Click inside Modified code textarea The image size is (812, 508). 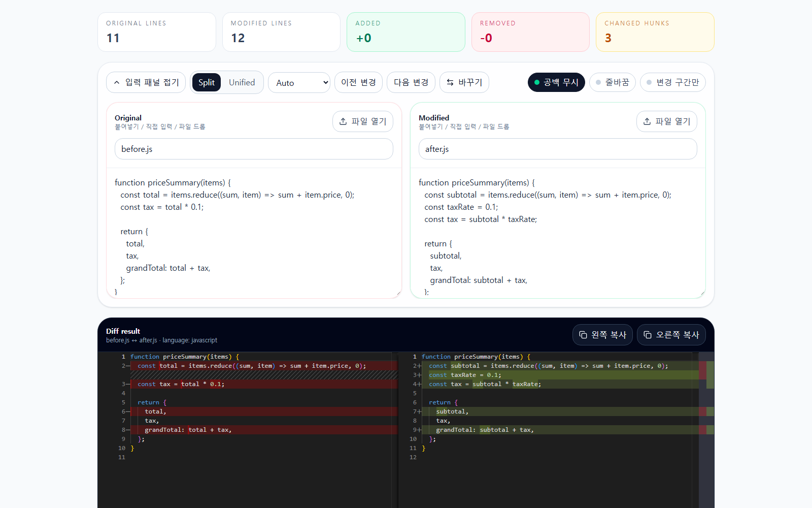pos(558,234)
